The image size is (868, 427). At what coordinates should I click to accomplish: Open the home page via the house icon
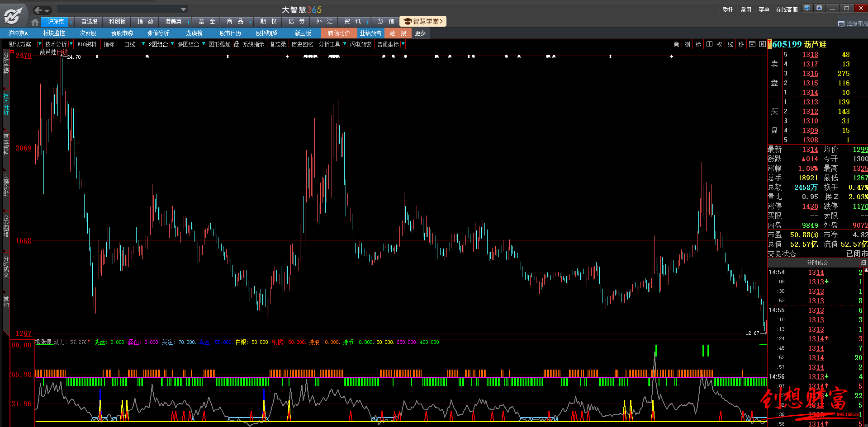[x=35, y=22]
